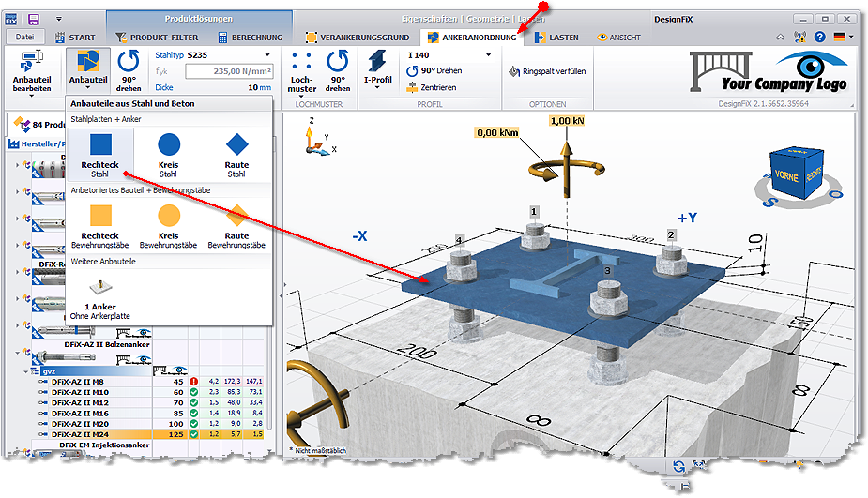Switch to the VERANKERUNGSGRUND tab
Image resolution: width=868 pixels, height=498 pixels.
tap(358, 38)
